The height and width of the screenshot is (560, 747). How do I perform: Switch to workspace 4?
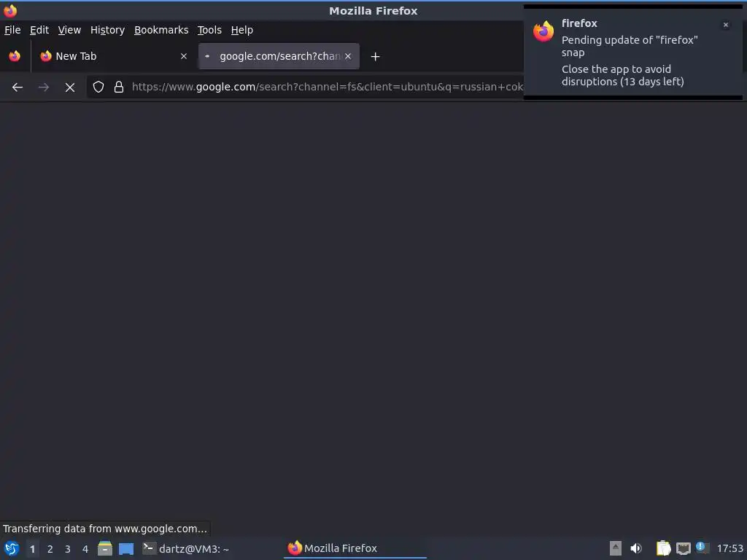pos(85,549)
